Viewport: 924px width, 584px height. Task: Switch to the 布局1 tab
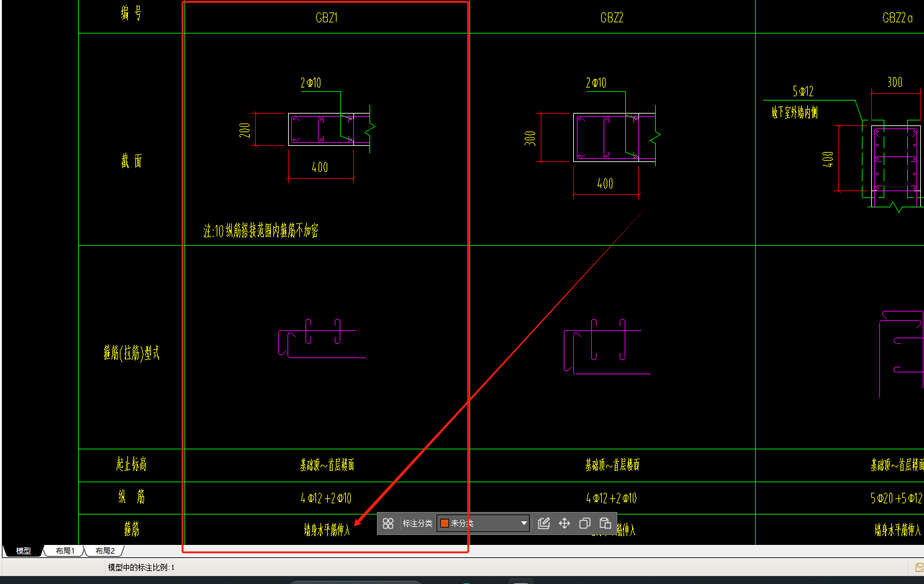65,550
